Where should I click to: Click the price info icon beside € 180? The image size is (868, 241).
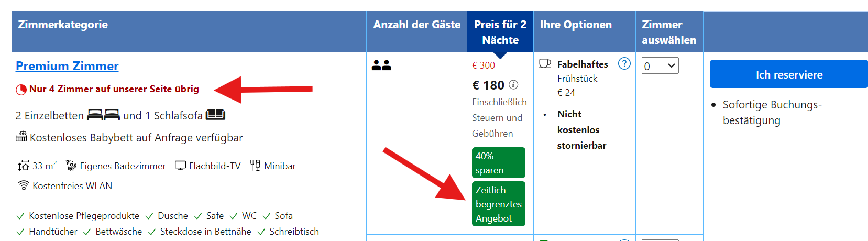513,85
